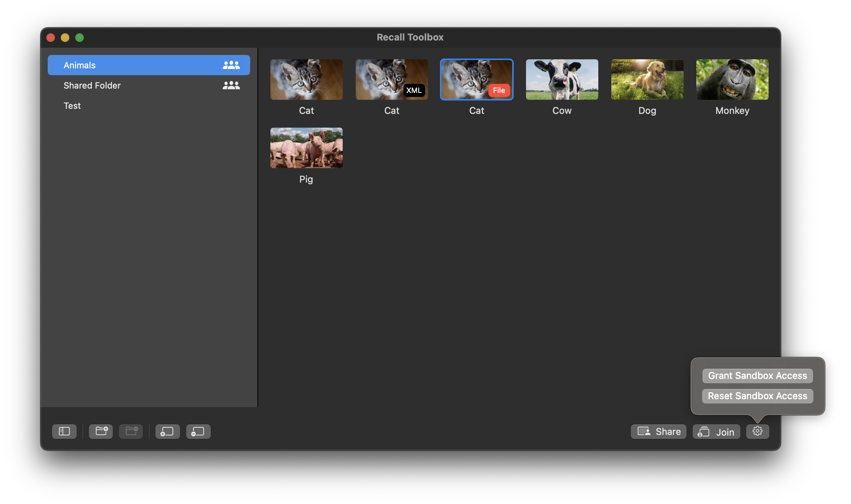This screenshot has width=851, height=504.
Task: Select the Pig thumbnail
Action: pos(306,148)
